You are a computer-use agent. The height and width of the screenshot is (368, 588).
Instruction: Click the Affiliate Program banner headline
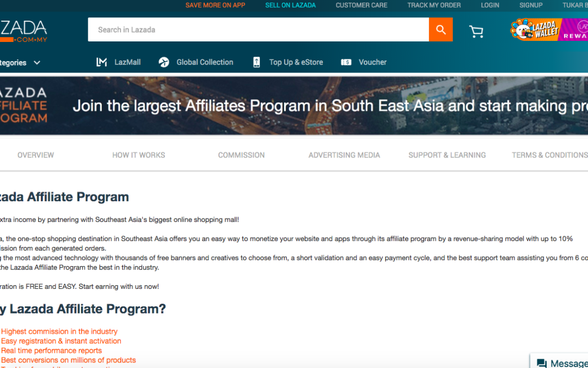(330, 106)
